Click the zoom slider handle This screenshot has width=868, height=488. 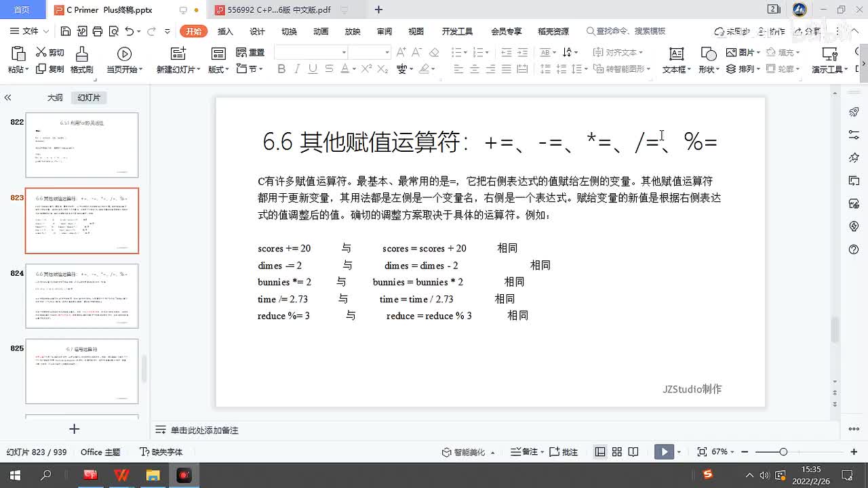tap(783, 452)
